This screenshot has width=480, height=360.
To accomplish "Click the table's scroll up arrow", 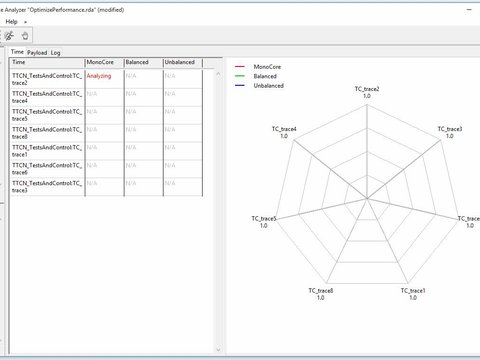I will point(218,74).
